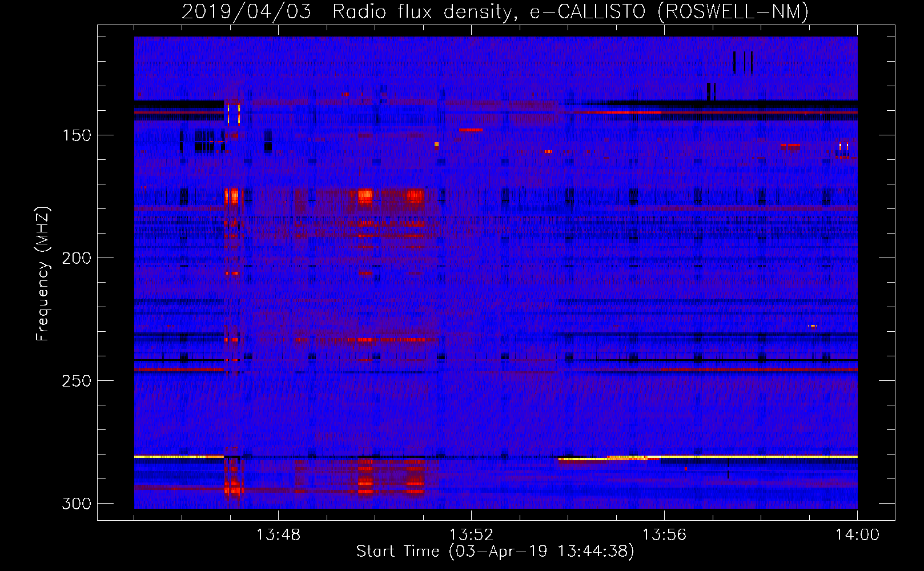This screenshot has height=571, width=924.
Task: Click the 300 frequency tick label
Action: [x=77, y=504]
